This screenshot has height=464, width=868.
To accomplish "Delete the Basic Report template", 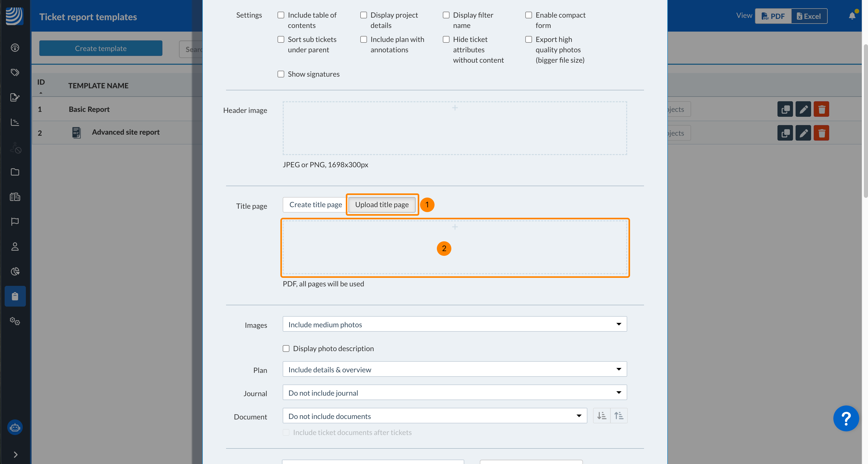I will (x=821, y=109).
